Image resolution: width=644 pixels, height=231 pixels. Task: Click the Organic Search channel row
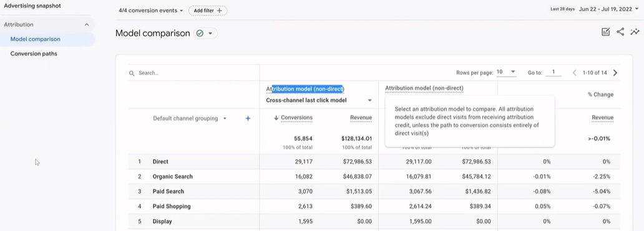(374, 176)
